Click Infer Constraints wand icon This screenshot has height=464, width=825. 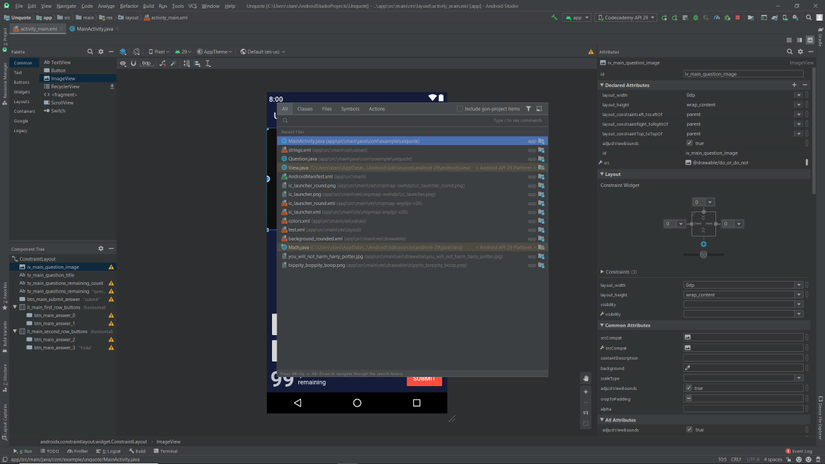tap(173, 63)
